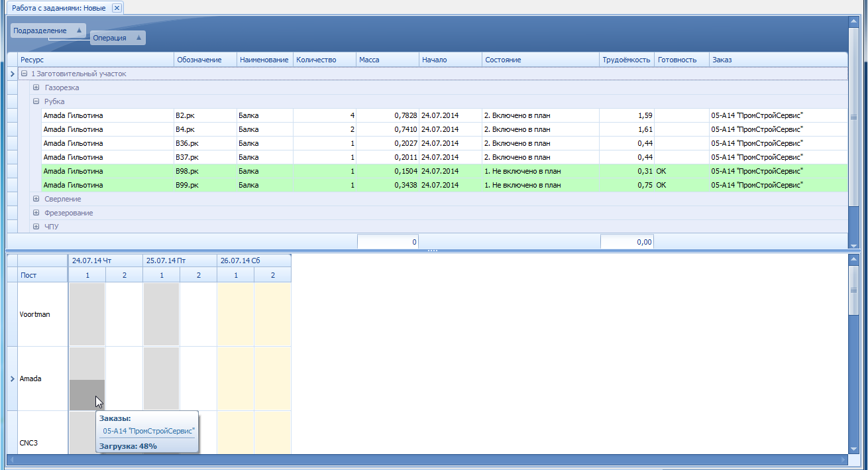Sort by the Обозначение column header
Image resolution: width=868 pixels, height=470 pixels.
pos(205,60)
